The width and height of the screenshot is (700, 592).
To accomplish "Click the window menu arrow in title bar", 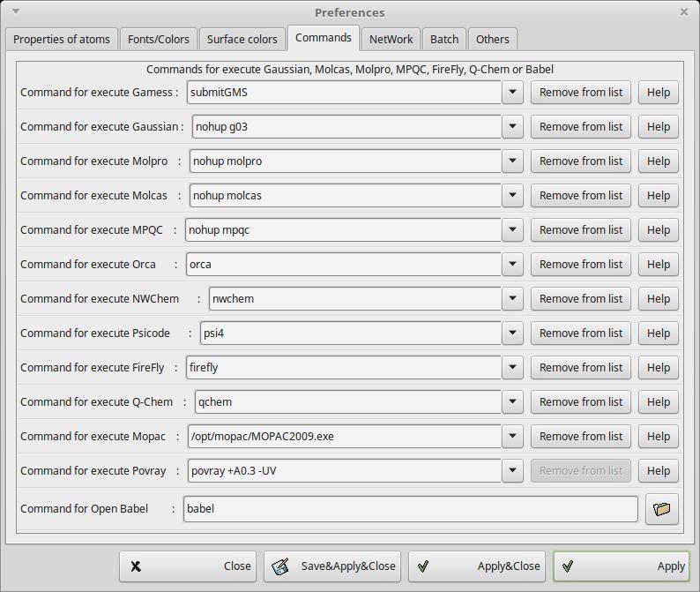I will pyautogui.click(x=16, y=12).
